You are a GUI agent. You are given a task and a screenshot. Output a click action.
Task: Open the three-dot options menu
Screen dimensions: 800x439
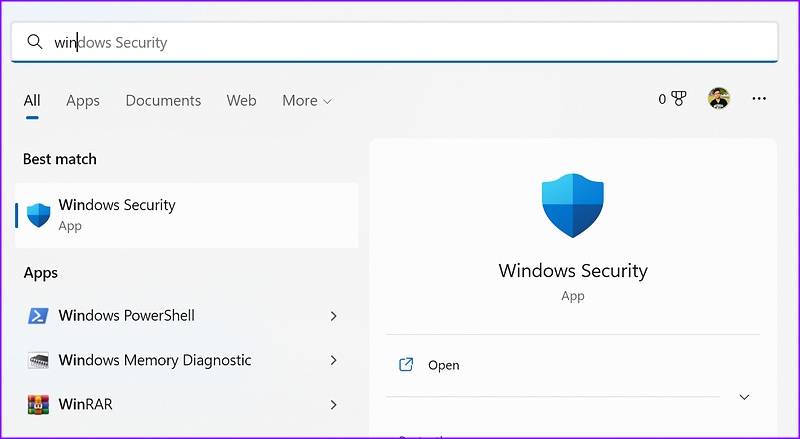coord(759,99)
